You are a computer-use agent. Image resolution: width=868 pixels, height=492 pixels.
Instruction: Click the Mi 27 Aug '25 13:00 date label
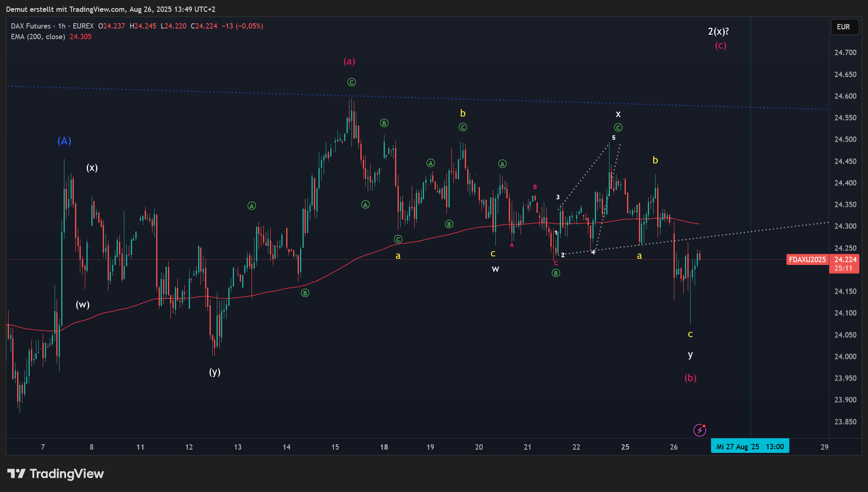(750, 446)
